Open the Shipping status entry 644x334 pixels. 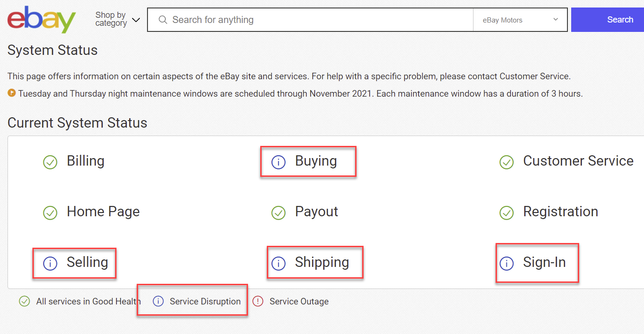(x=322, y=263)
